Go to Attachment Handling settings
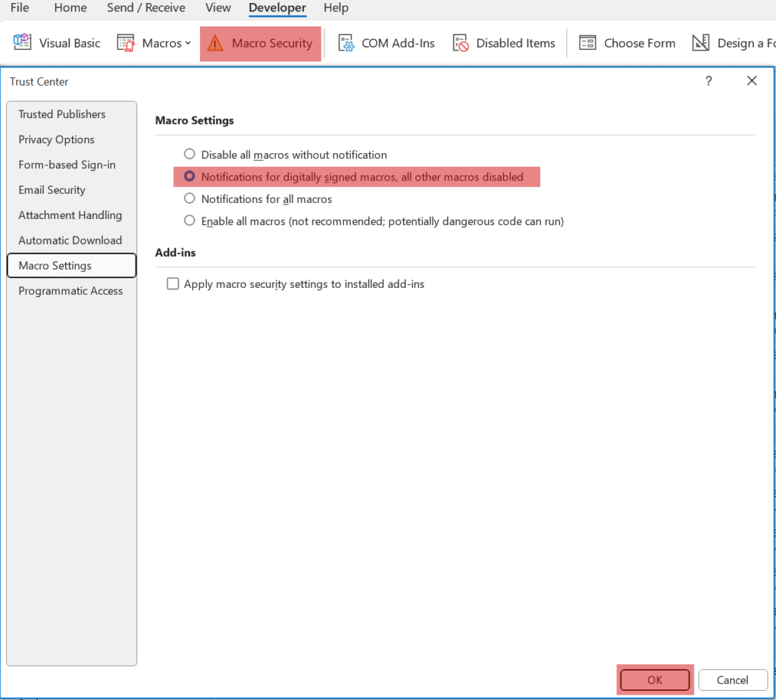Screen dimensions: 776x700 pos(70,215)
